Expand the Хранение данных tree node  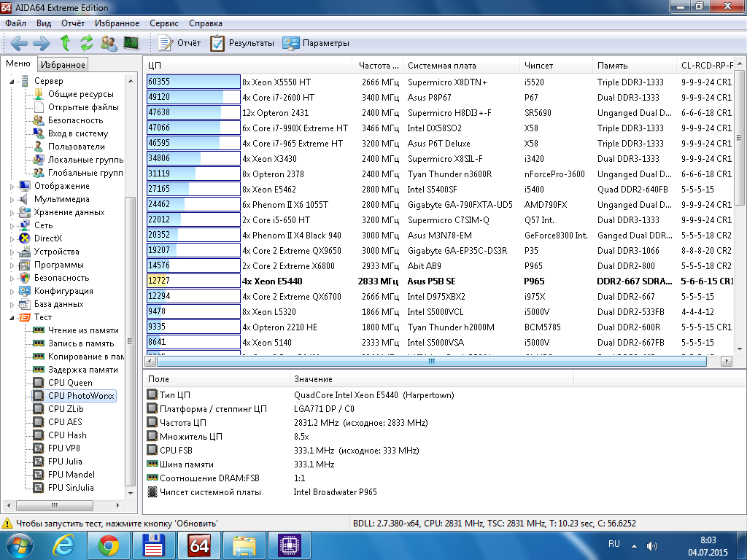12,213
